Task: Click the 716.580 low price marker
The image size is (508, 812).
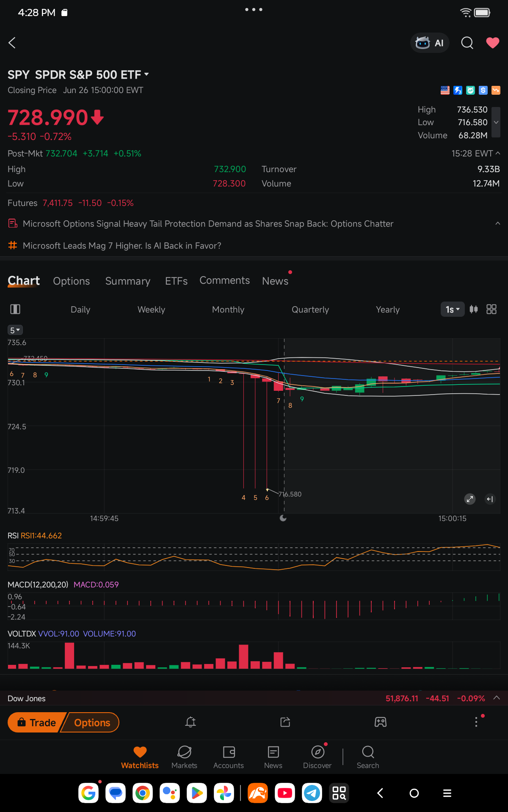Action: click(290, 494)
